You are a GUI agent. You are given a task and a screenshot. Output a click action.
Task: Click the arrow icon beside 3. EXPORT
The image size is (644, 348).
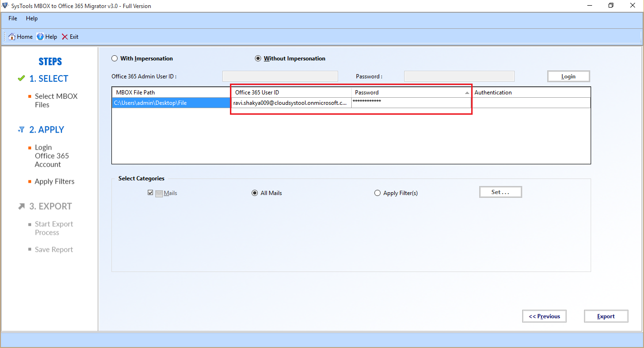pos(21,206)
